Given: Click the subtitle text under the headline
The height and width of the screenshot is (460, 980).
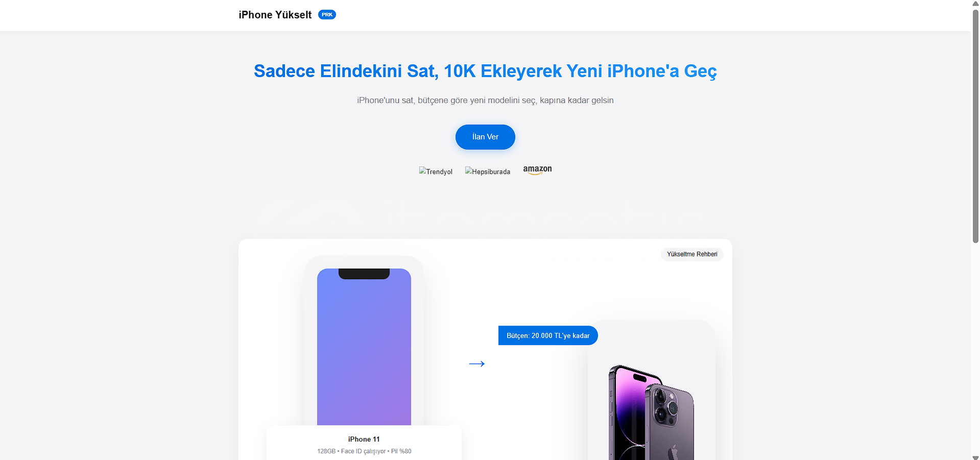Looking at the screenshot, I should point(485,100).
